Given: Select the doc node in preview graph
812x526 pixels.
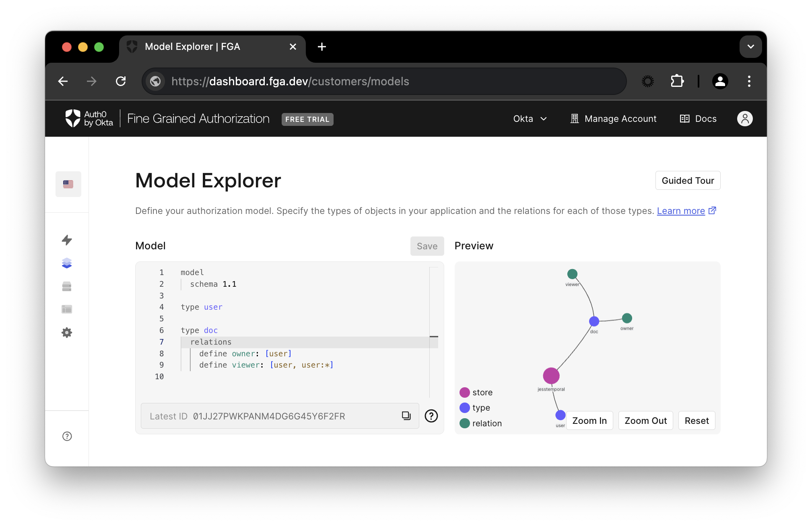Looking at the screenshot, I should click(x=594, y=321).
